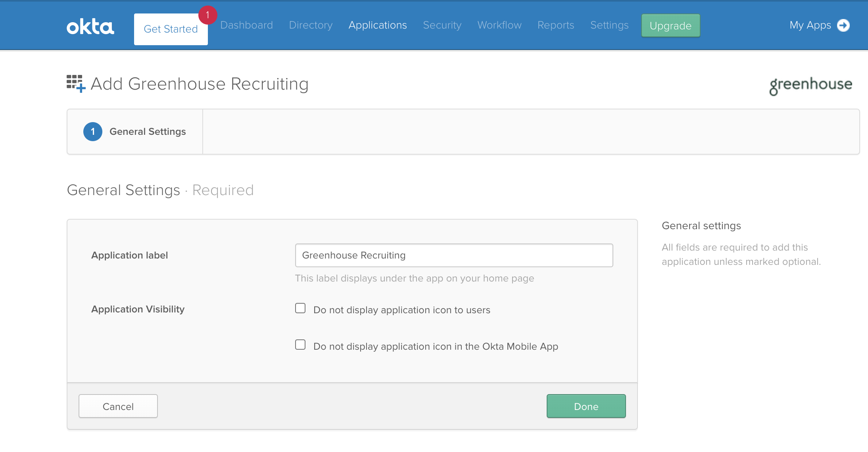Click the 'Application Visibility' label
The width and height of the screenshot is (868, 452).
click(x=138, y=309)
